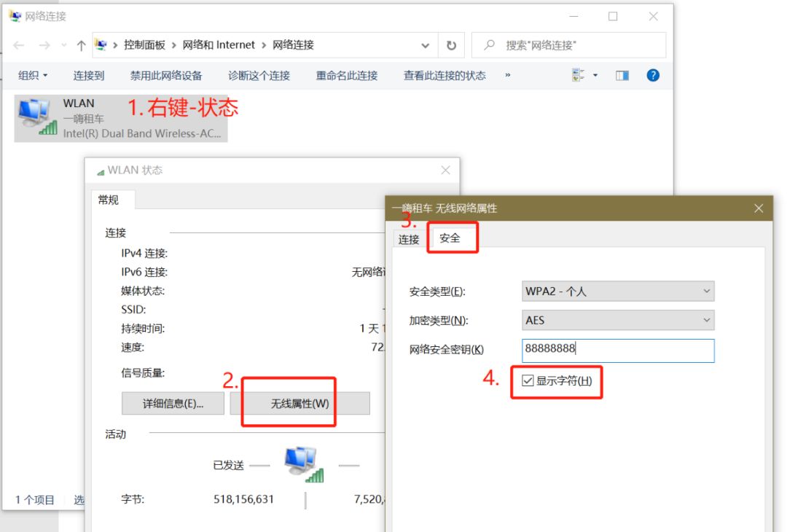The width and height of the screenshot is (787, 532).
Task: Open the view options dropdown arrow
Action: (x=595, y=75)
